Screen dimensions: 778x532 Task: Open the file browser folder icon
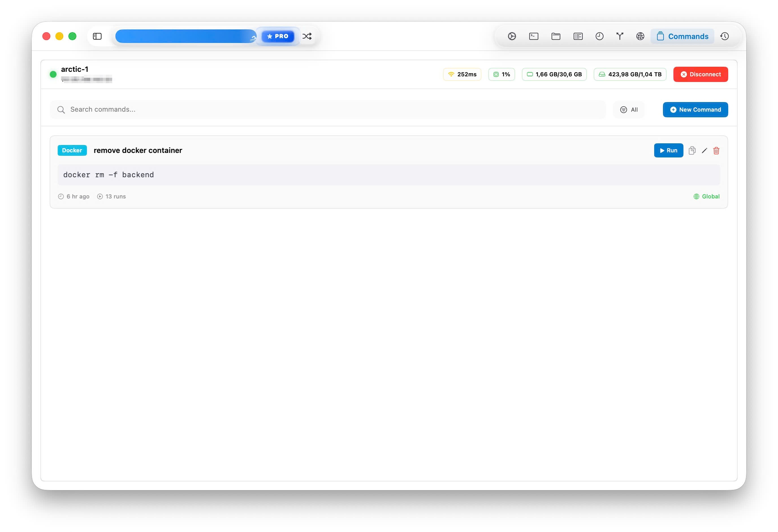(x=556, y=36)
